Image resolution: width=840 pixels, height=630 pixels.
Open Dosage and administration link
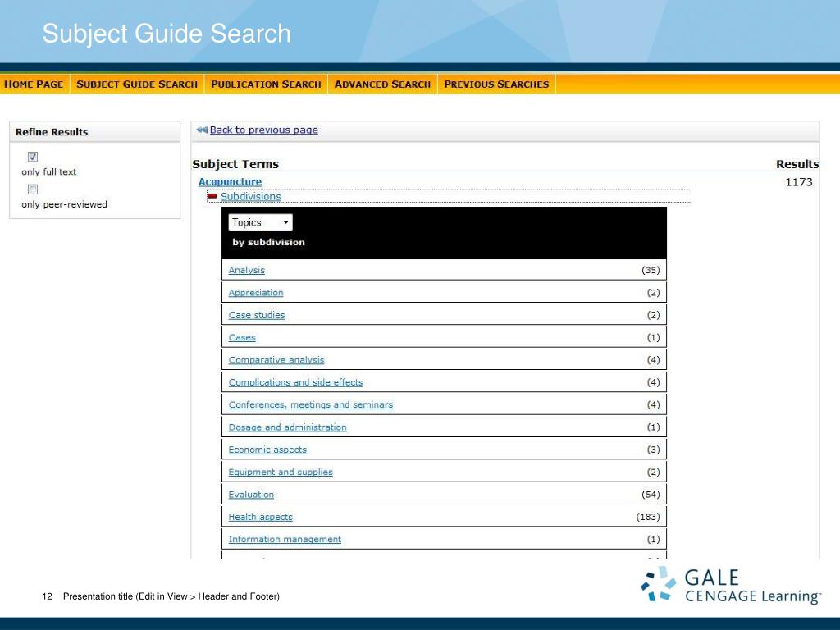click(287, 427)
